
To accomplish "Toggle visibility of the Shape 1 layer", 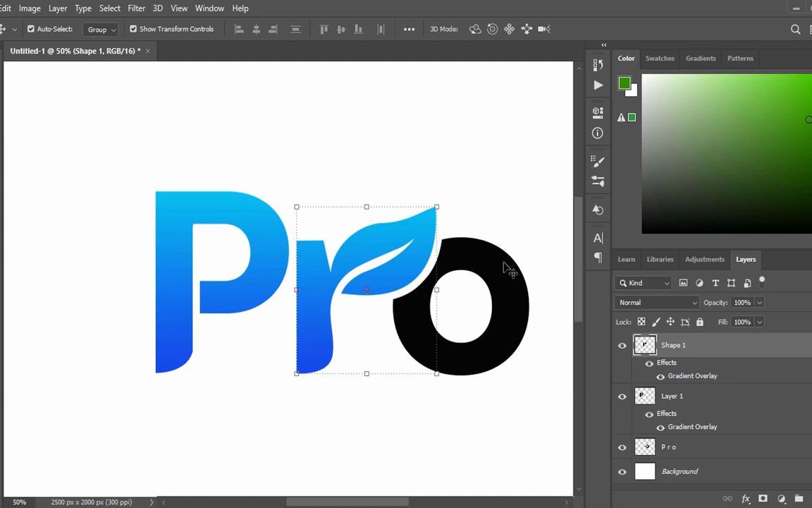I will click(x=622, y=345).
